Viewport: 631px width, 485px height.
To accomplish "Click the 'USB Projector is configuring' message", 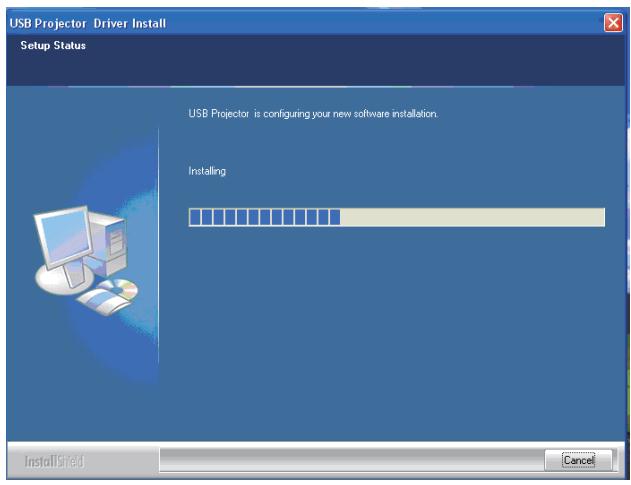I will point(313,114).
